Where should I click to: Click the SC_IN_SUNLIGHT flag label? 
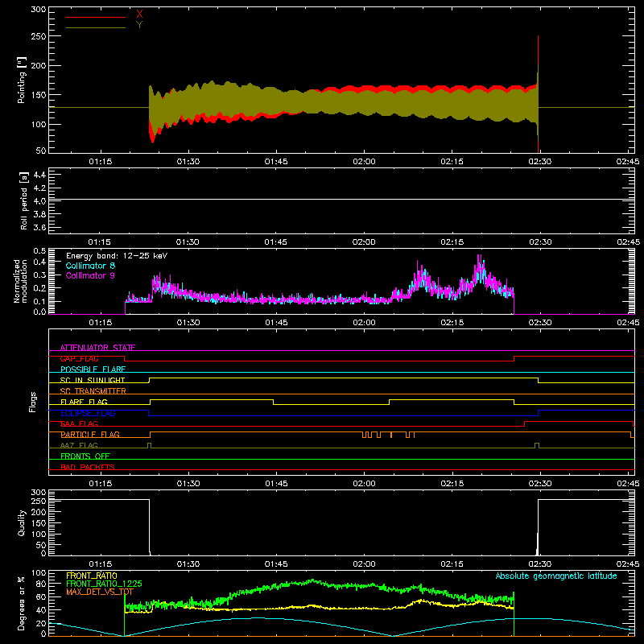click(x=93, y=380)
